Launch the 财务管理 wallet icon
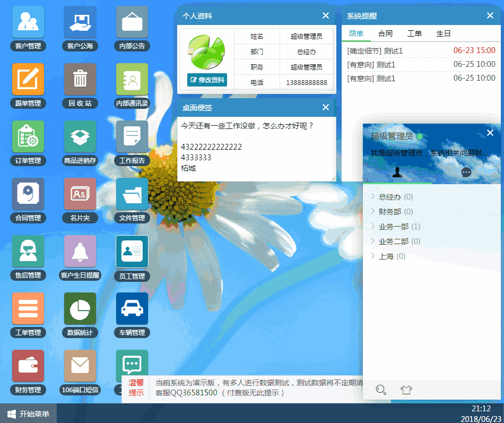Screen dimensions: 504x423 [28, 366]
